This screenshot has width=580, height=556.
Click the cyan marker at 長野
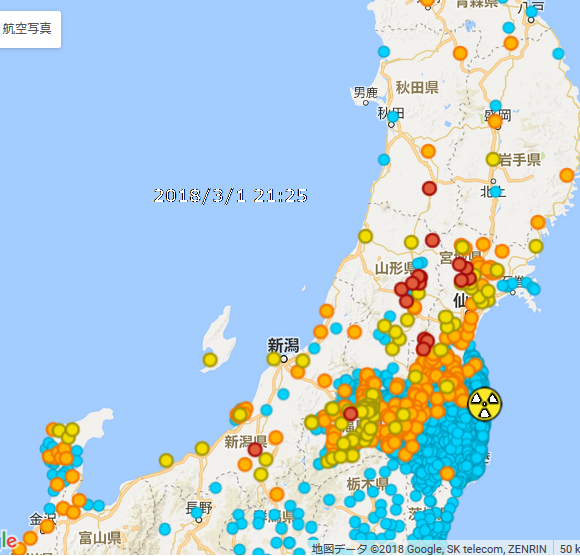point(196,512)
